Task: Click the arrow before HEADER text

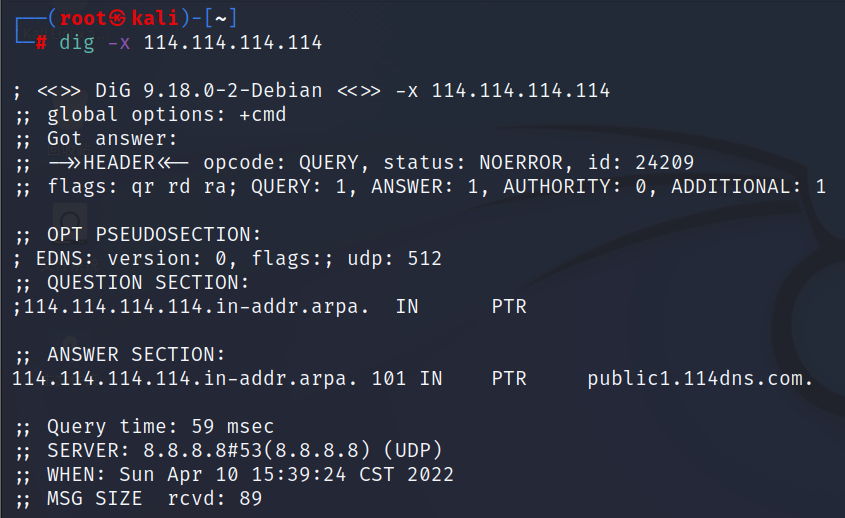Action: point(65,163)
